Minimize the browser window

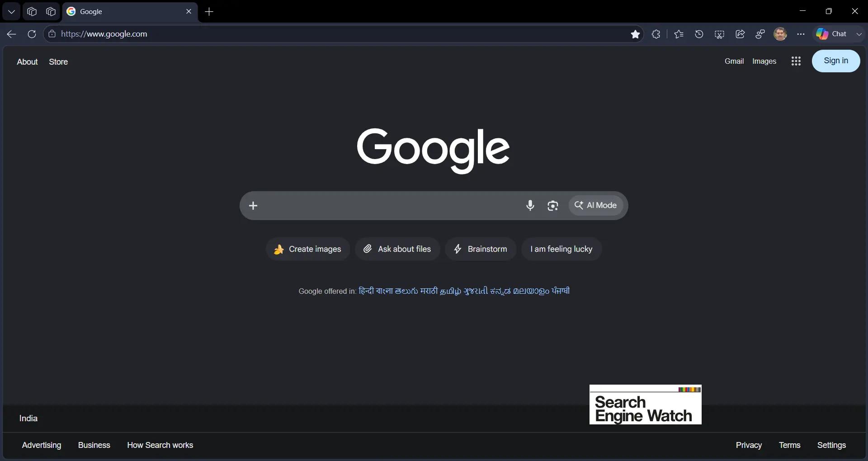802,11
